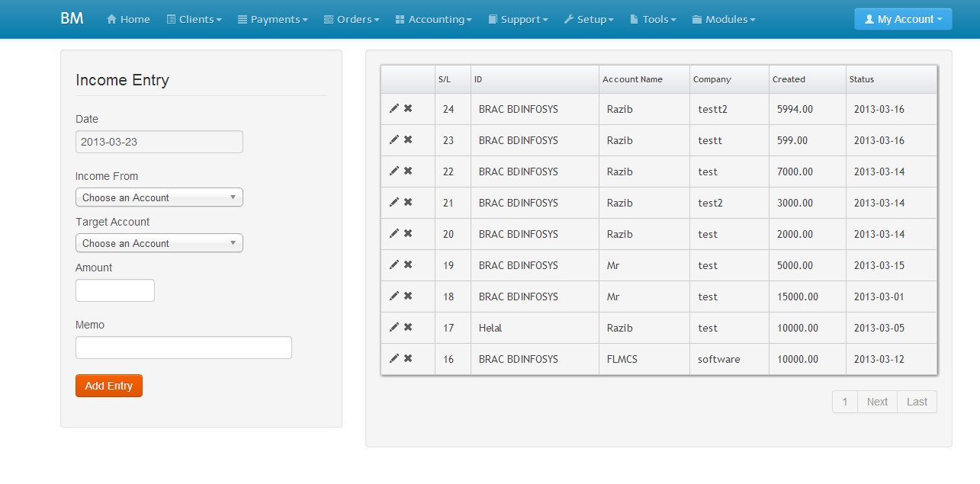Expand the Accounting dropdown menu

click(433, 19)
